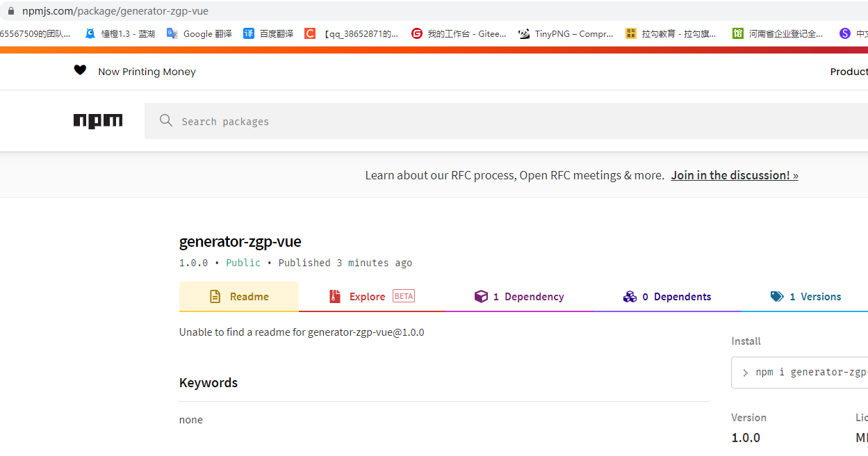Open the qq_38652871 CSDN bookmark

click(x=352, y=33)
